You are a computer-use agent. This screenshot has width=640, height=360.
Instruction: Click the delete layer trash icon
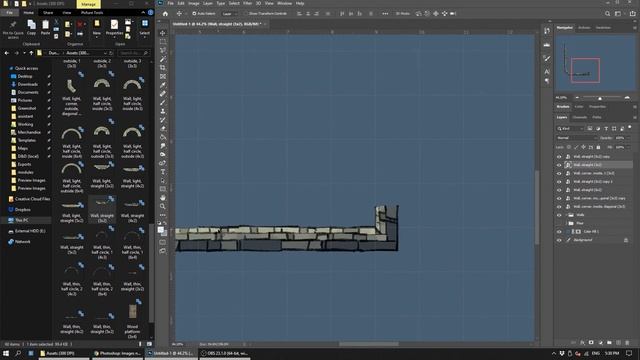pos(627,342)
